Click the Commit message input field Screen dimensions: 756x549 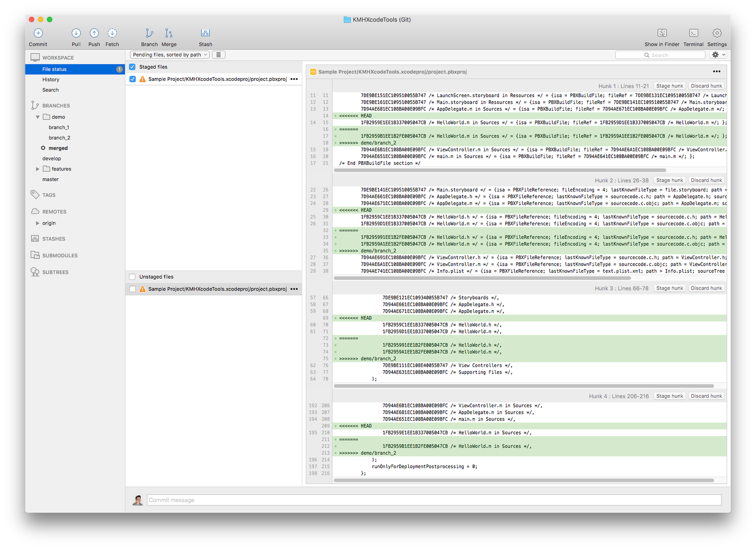click(434, 500)
